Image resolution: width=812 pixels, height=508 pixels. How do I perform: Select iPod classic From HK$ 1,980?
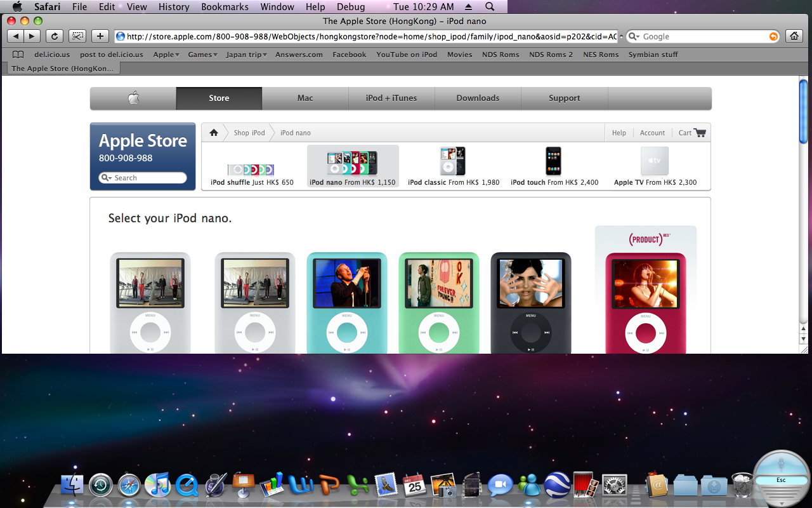point(454,167)
